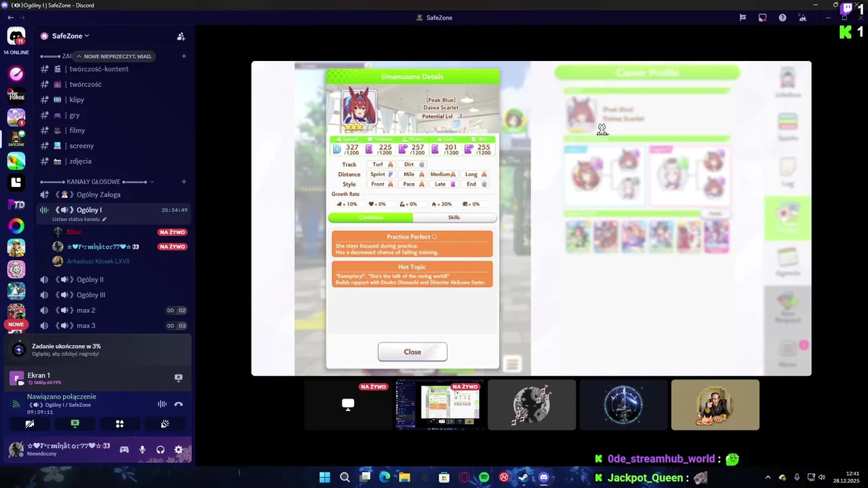Select the live stream preview thumbnail
Image resolution: width=868 pixels, height=488 pixels.
click(x=440, y=405)
